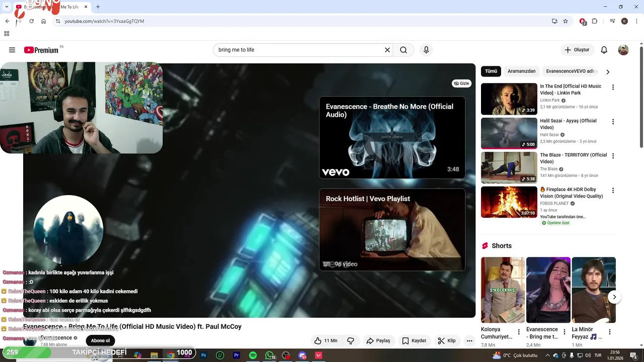Viewport: 644px width, 362px height.
Task: Reload the page in Chrome
Action: point(31,21)
